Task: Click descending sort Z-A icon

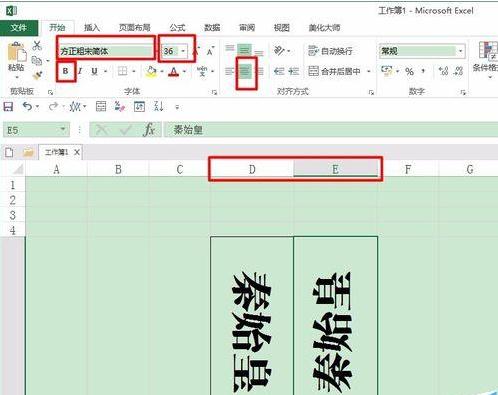Action: (159, 106)
